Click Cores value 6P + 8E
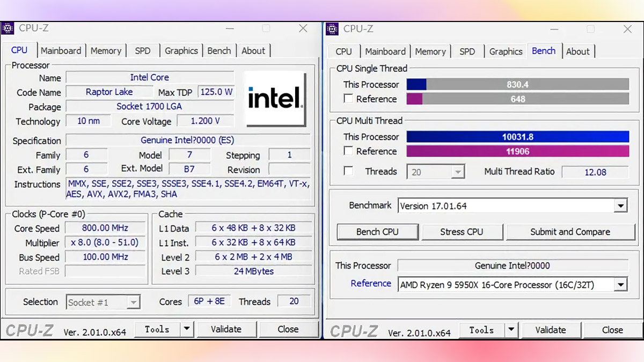Screen dimensions: 644x362 coord(209,301)
